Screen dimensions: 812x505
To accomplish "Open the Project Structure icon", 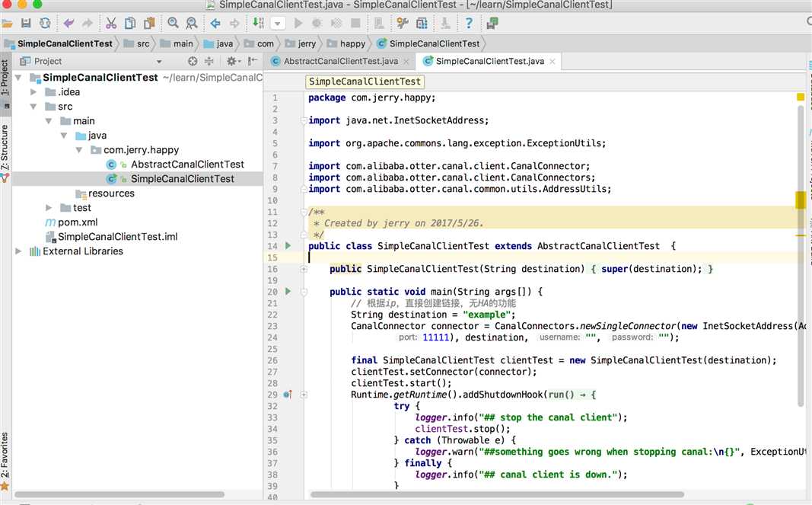I will click(422, 24).
